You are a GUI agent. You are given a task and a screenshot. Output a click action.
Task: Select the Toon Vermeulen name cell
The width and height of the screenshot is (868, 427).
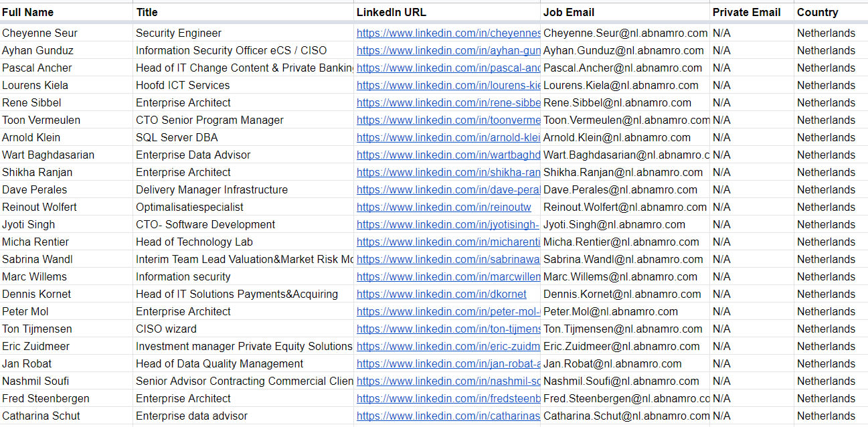coord(66,120)
